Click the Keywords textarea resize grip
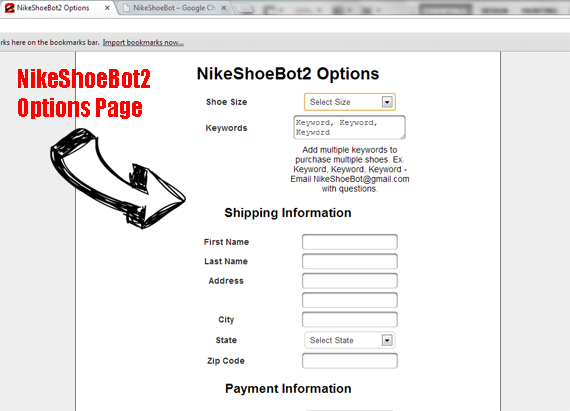Image resolution: width=570 pixels, height=411 pixels. pyautogui.click(x=403, y=137)
